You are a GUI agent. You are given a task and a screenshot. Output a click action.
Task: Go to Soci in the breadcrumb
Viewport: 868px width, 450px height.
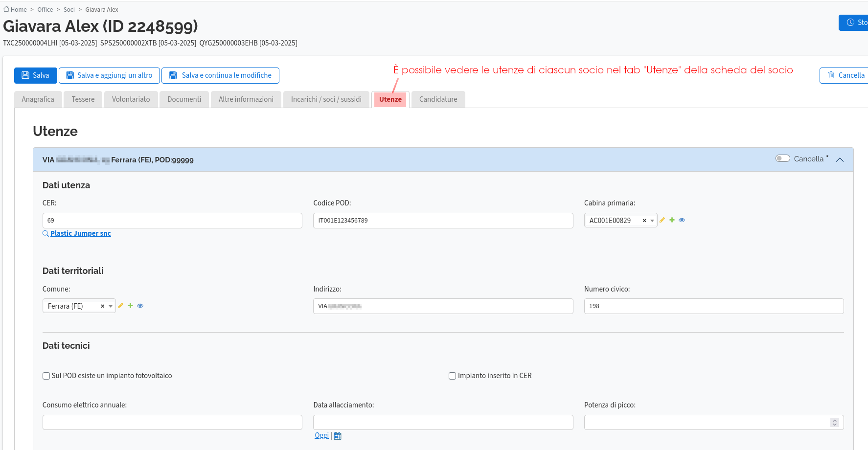69,9
